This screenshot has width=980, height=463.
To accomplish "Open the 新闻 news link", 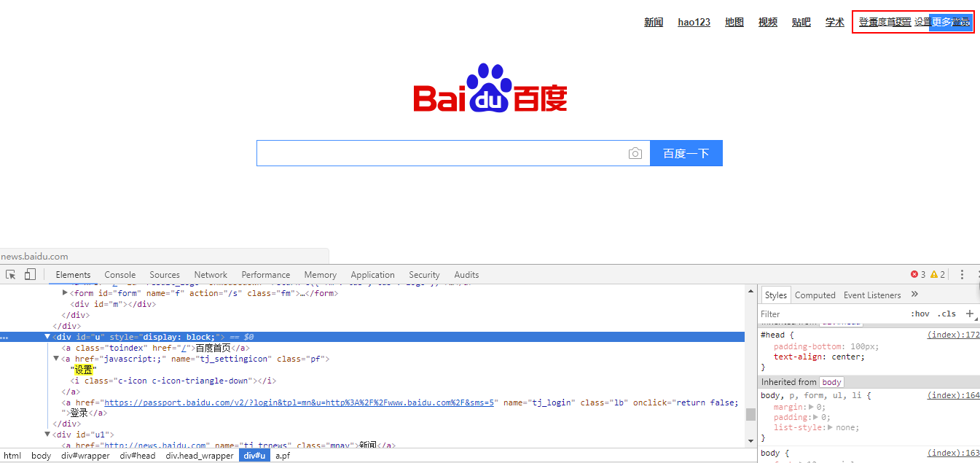I will (x=654, y=23).
